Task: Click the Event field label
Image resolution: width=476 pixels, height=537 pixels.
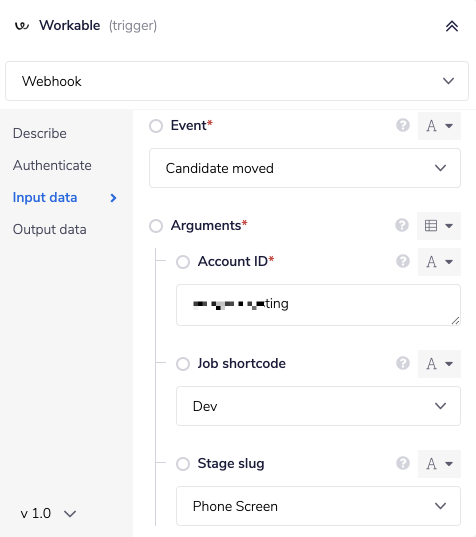Action: click(191, 125)
